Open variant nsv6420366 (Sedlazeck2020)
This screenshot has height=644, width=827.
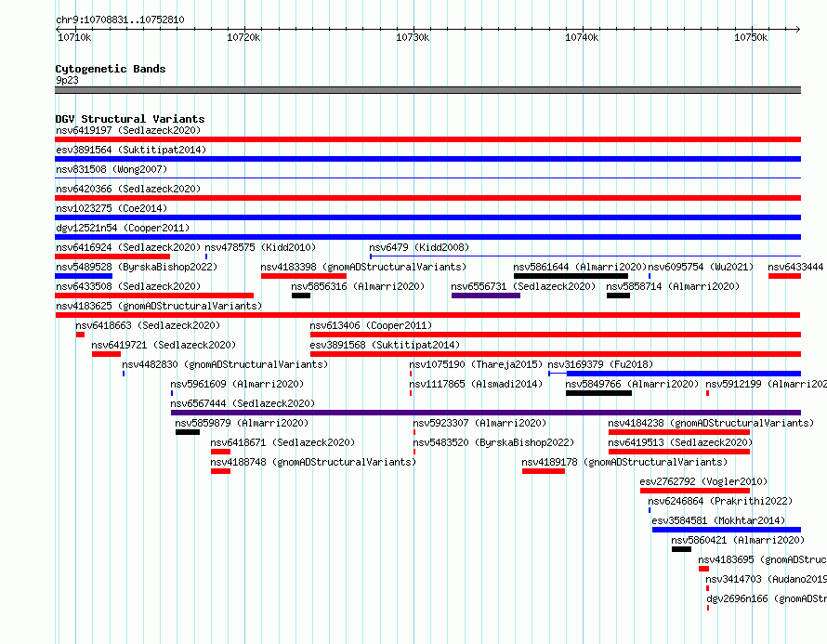[x=427, y=198]
